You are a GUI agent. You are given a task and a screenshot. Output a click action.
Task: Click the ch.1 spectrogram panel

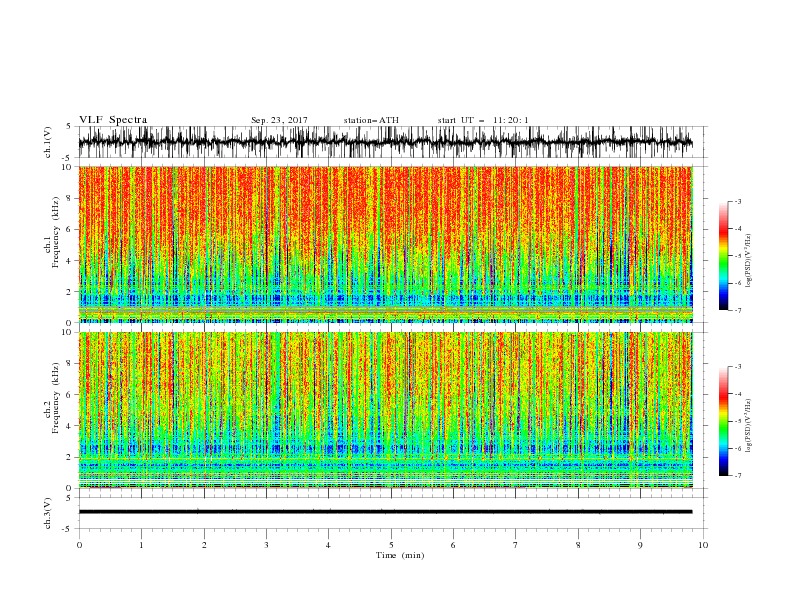(385, 244)
